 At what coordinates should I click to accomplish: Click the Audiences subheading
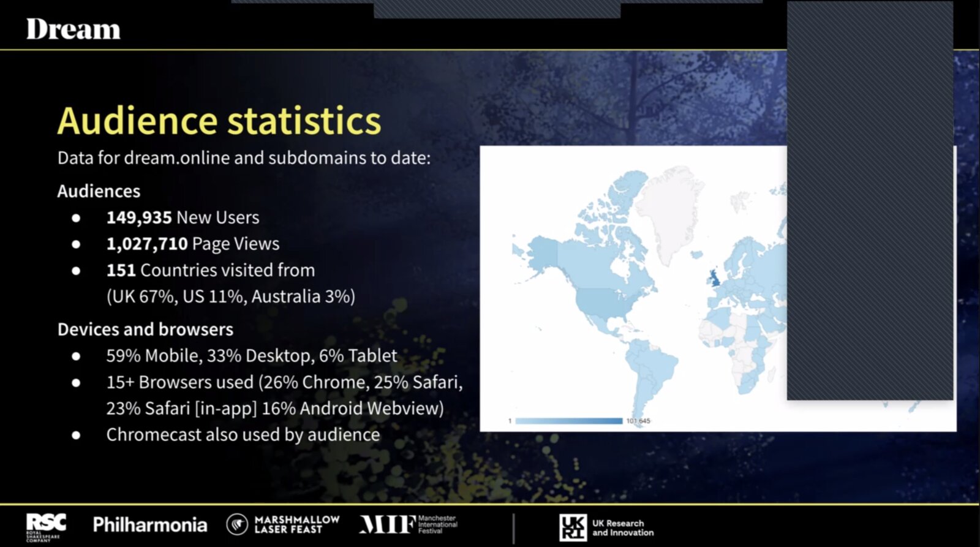click(99, 191)
